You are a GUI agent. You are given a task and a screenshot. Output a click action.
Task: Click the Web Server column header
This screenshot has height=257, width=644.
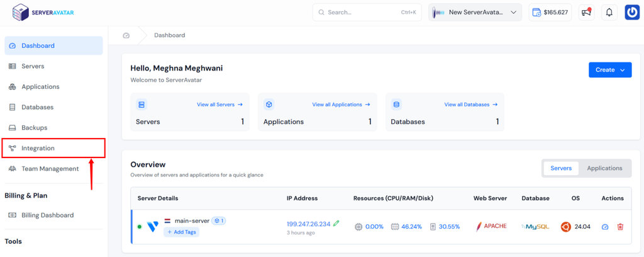click(490, 198)
